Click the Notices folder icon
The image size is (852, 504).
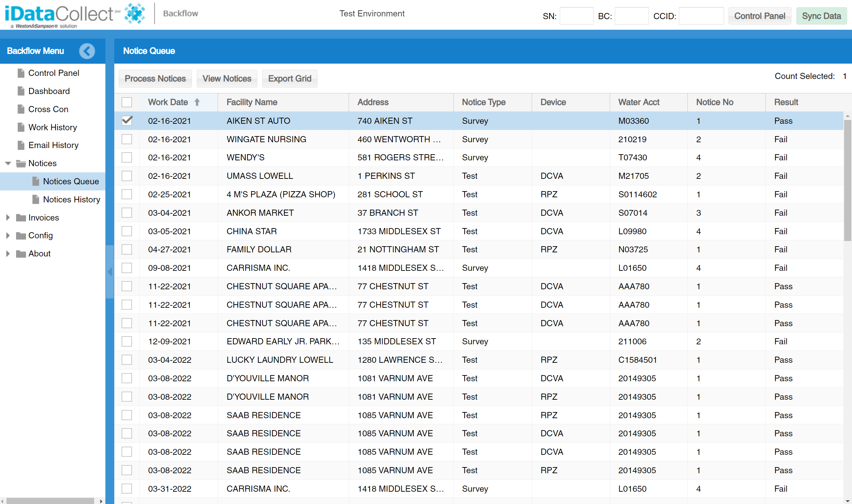coord(21,163)
